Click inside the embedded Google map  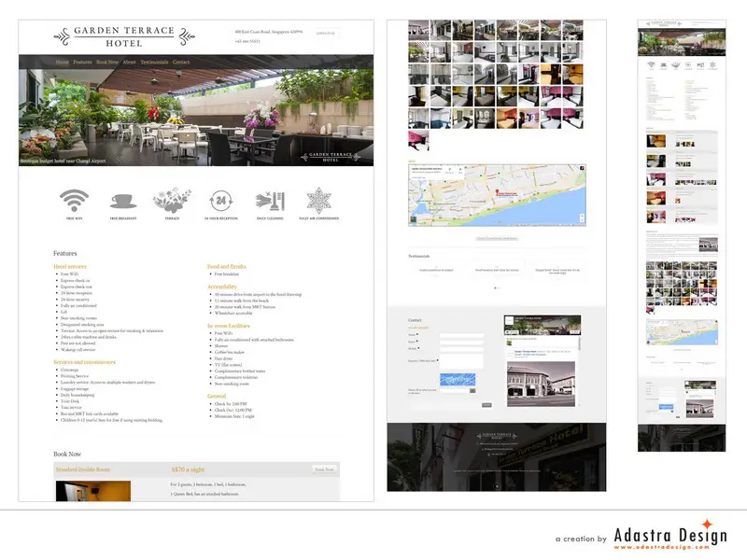tap(496, 195)
